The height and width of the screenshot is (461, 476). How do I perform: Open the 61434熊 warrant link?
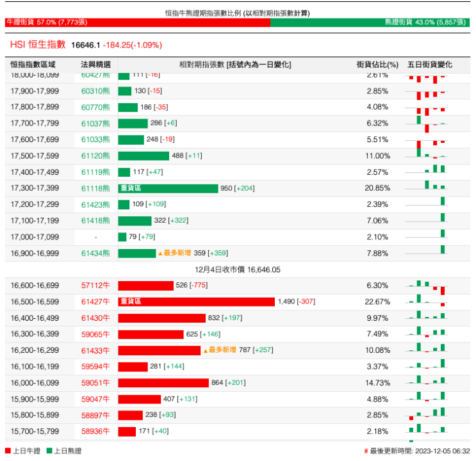(95, 254)
